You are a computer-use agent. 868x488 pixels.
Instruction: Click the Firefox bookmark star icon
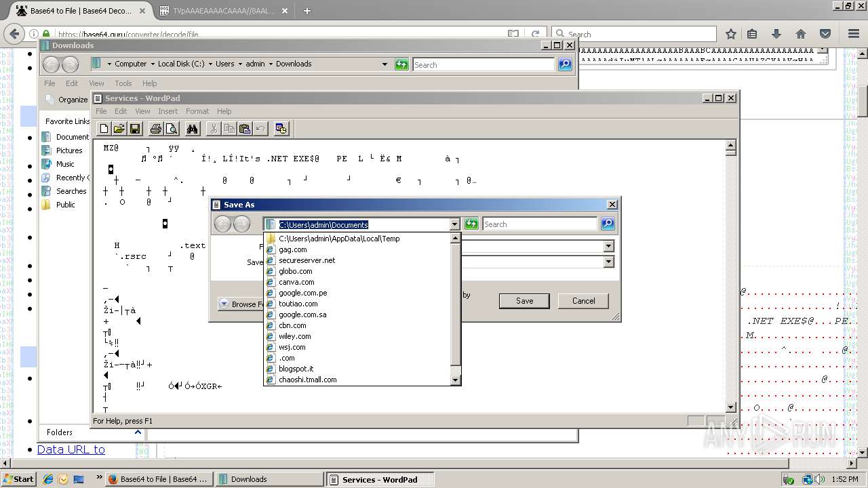[731, 34]
